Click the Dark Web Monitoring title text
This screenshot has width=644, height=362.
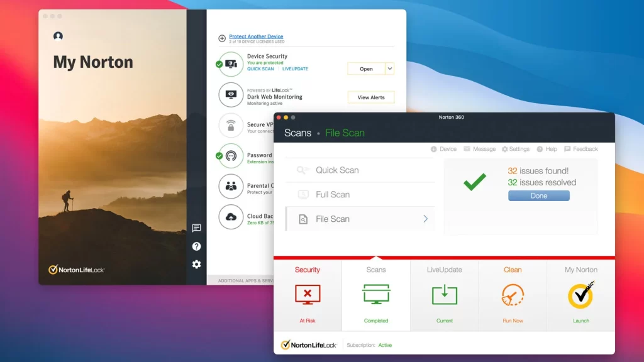tap(274, 97)
